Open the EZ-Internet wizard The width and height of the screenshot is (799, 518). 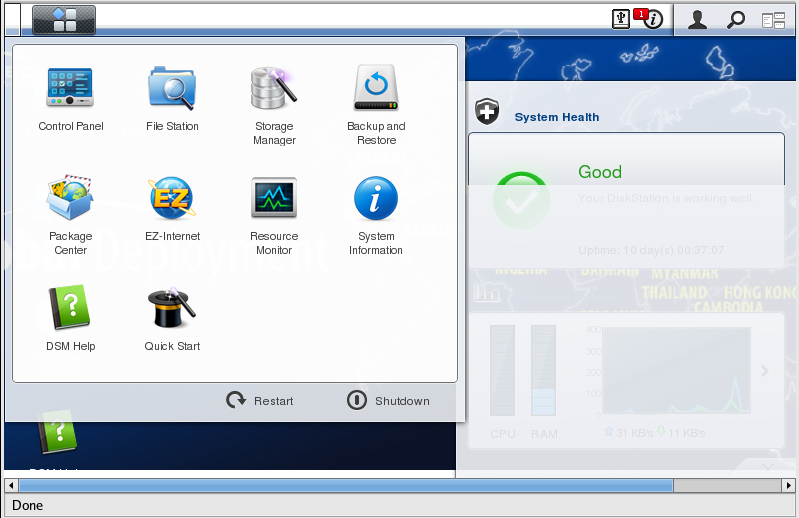click(172, 209)
